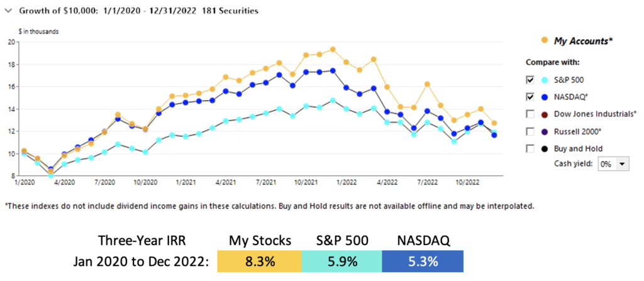Uncheck the NASDAQ comparison checkbox

point(531,97)
